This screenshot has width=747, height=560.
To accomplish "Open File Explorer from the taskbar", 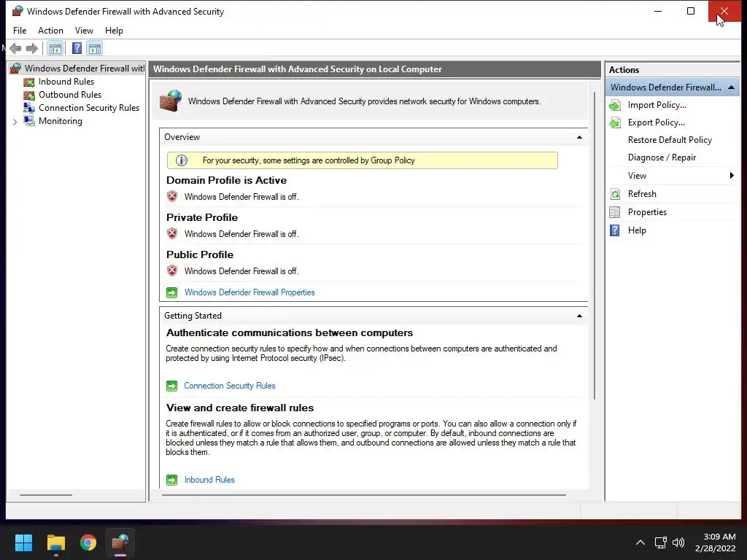I will pyautogui.click(x=55, y=542).
